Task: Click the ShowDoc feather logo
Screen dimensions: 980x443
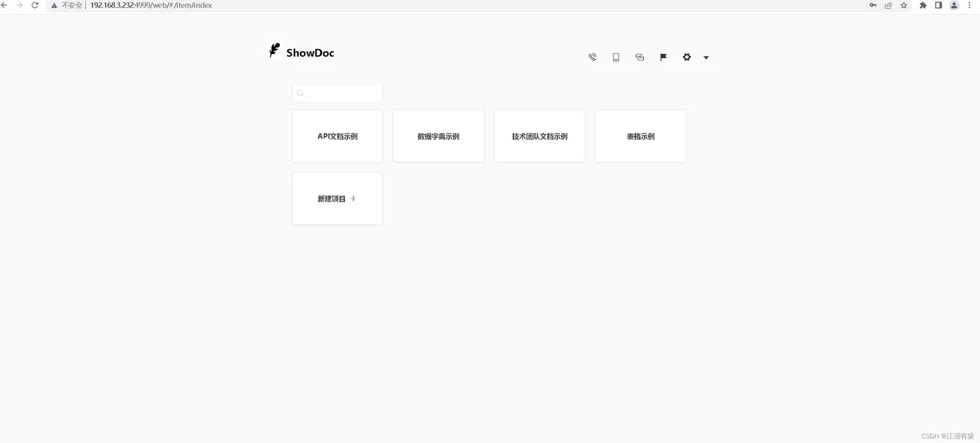Action: [274, 50]
